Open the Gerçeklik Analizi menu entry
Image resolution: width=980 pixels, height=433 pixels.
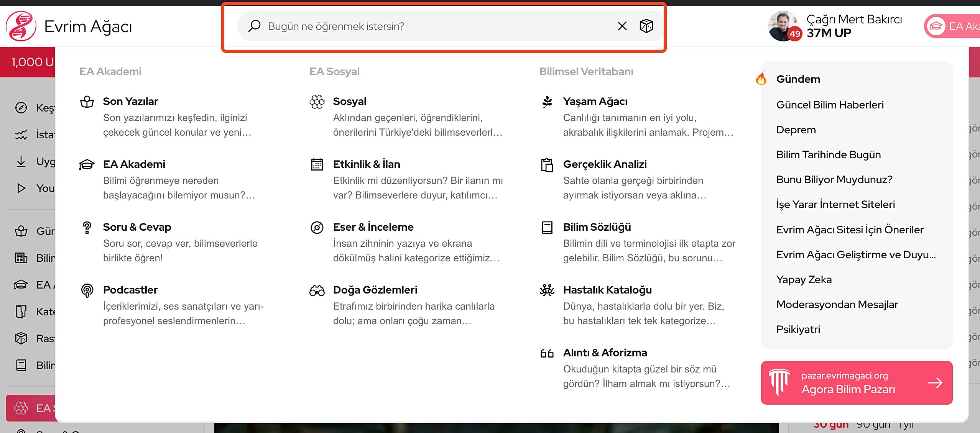tap(605, 164)
